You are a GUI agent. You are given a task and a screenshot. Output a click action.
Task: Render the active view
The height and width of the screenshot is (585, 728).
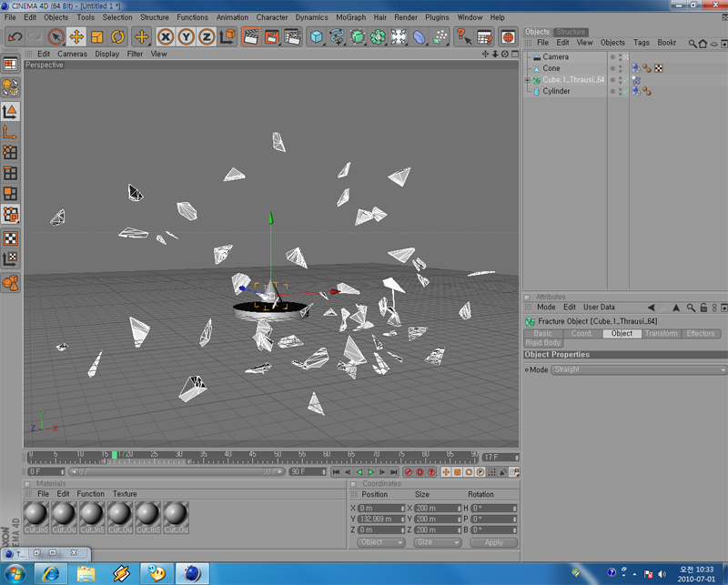coord(251,36)
